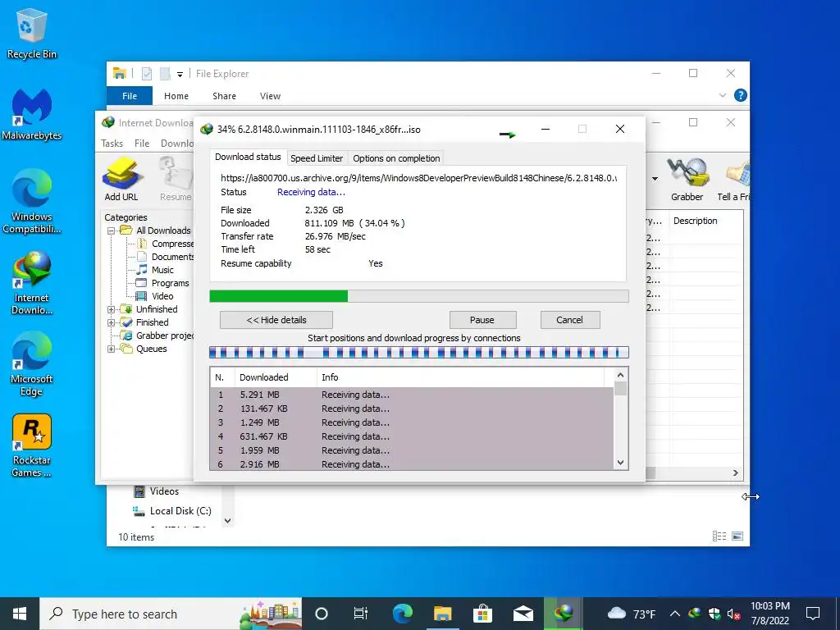Click the Add URL toolbar icon

pyautogui.click(x=121, y=180)
